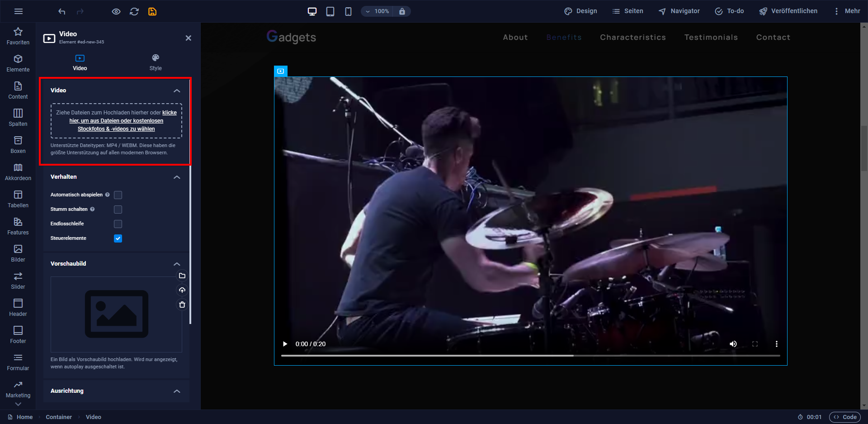868x424 pixels.
Task: Open Bilder in the sidebar
Action: coord(18,253)
